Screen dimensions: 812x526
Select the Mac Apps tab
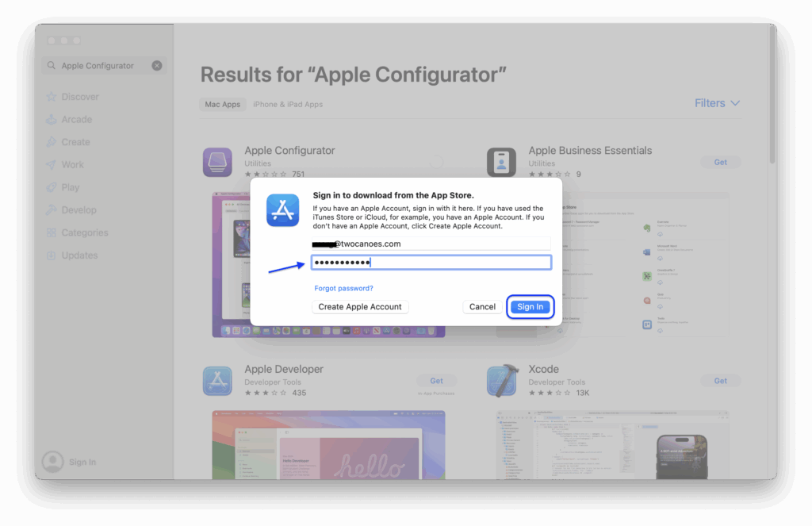pos(223,104)
